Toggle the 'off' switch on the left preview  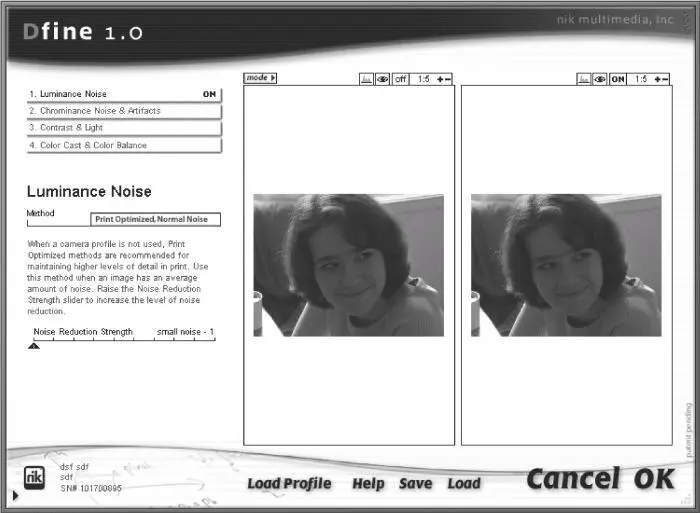tap(400, 79)
